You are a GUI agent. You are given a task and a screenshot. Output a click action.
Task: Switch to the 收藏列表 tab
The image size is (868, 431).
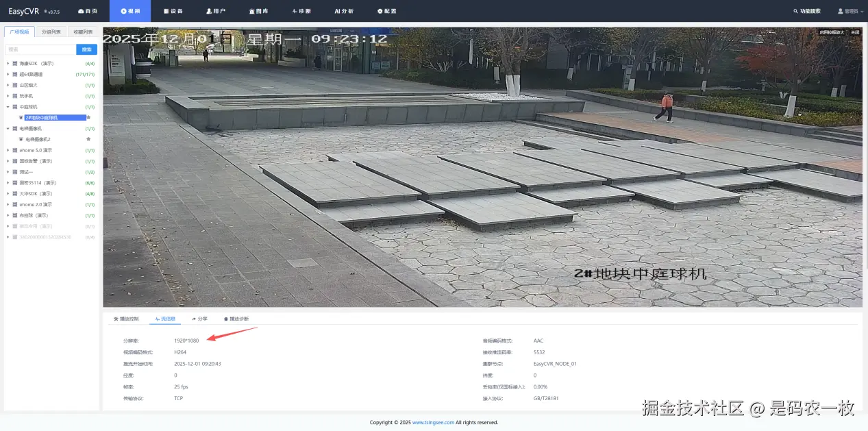click(83, 32)
